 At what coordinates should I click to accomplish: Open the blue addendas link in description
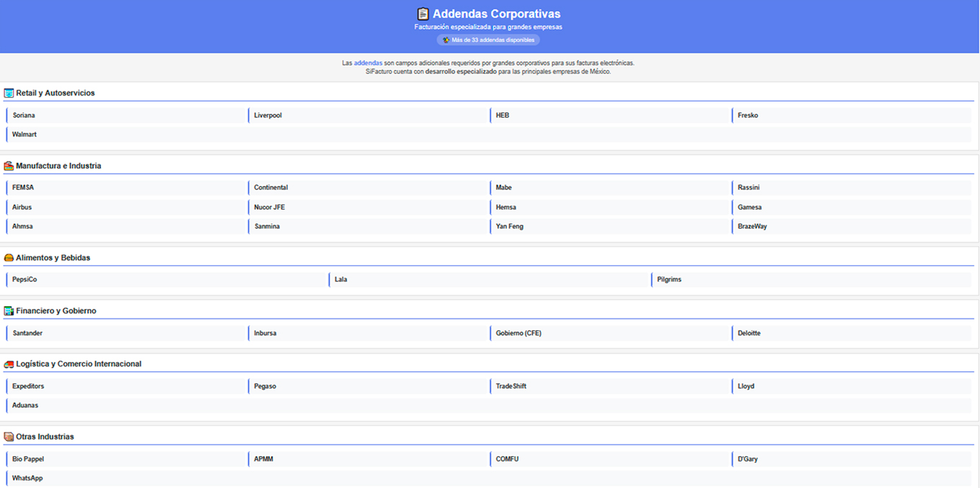(x=368, y=63)
